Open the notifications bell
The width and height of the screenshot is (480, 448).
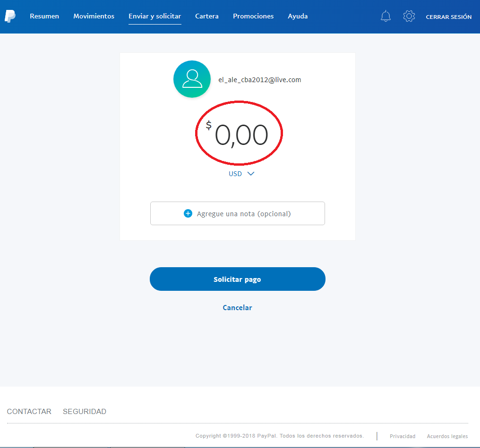click(x=386, y=16)
